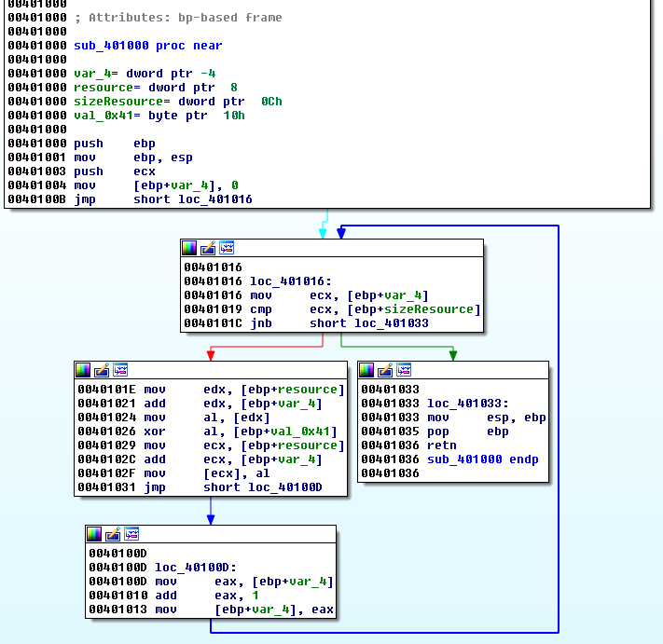Set node color on the xor block
The height and width of the screenshot is (644, 663).
tap(83, 370)
